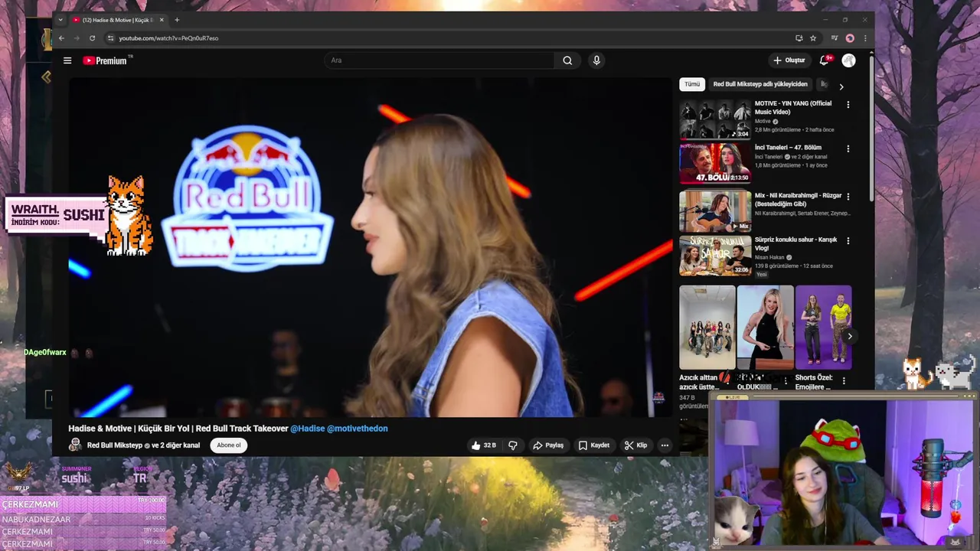View site information icon beside URL
The width and height of the screenshot is (980, 551).
[x=110, y=38]
